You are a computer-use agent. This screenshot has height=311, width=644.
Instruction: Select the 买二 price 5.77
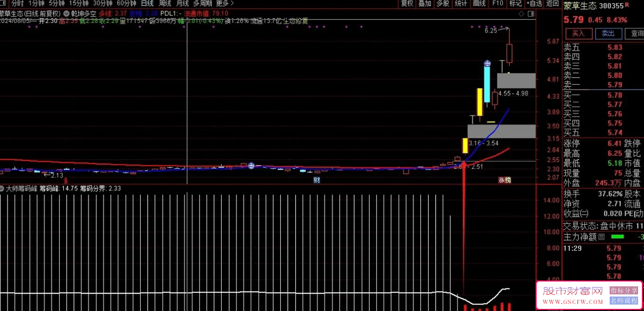pyautogui.click(x=614, y=105)
